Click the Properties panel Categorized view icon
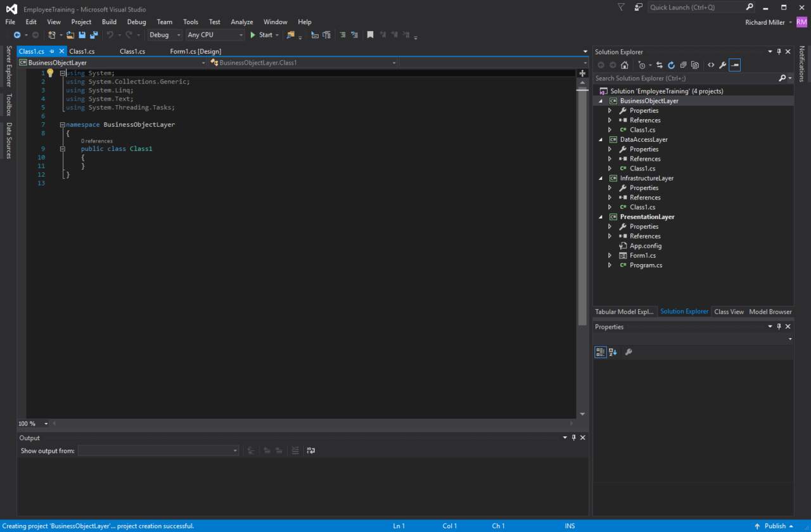 tap(600, 351)
